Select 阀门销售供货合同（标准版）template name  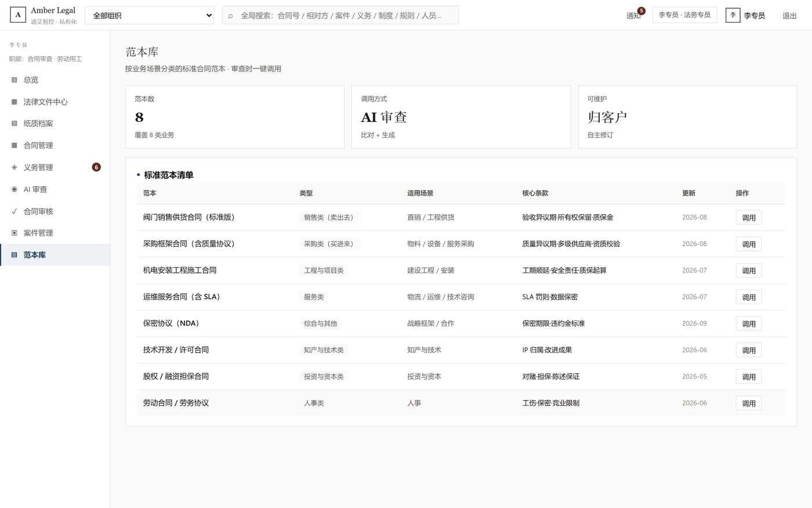(191, 217)
